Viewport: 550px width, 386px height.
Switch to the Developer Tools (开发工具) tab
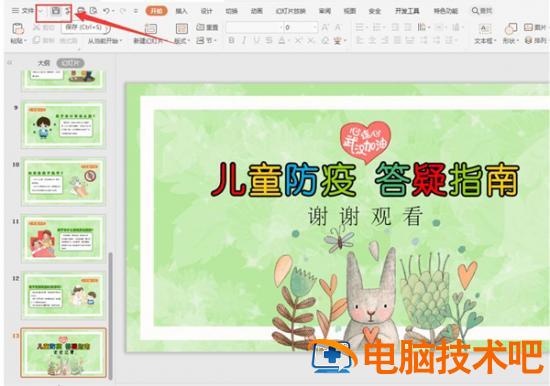click(407, 11)
